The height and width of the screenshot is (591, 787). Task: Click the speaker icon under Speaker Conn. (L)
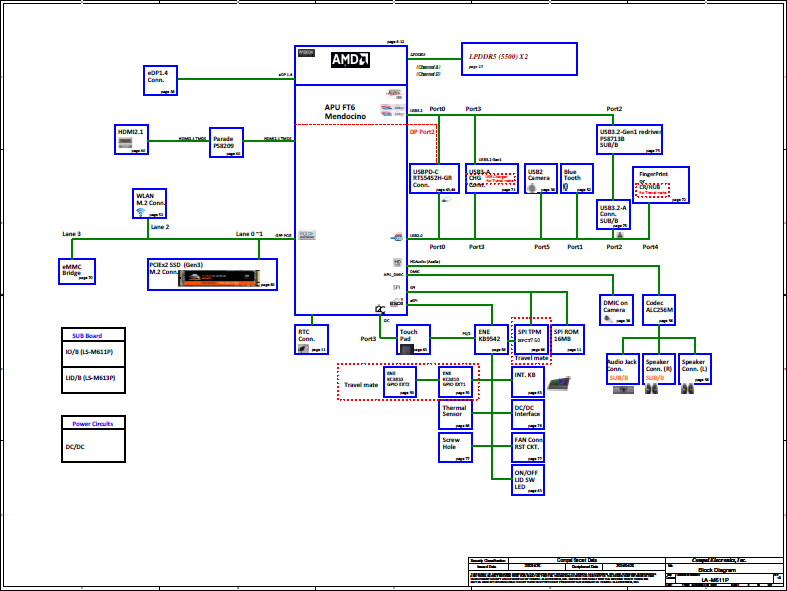690,390
